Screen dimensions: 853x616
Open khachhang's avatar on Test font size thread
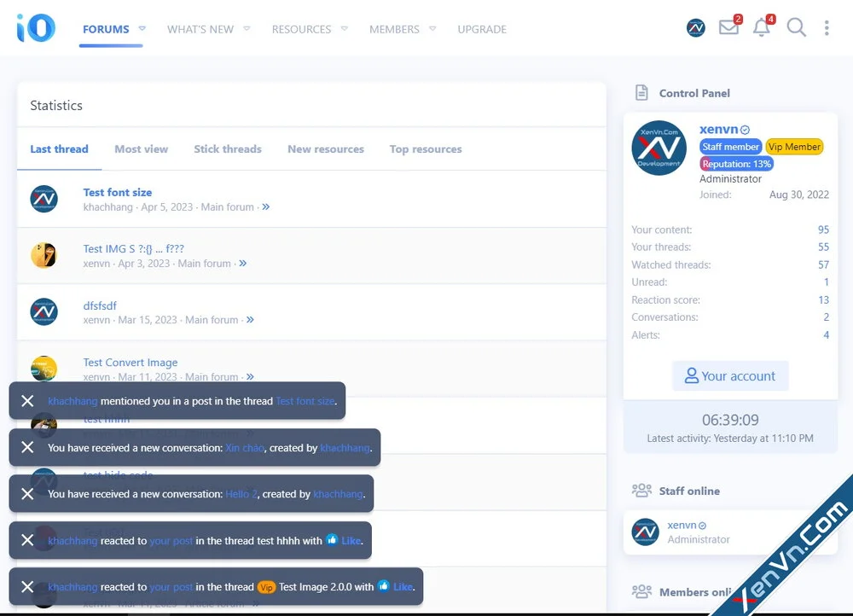44,199
